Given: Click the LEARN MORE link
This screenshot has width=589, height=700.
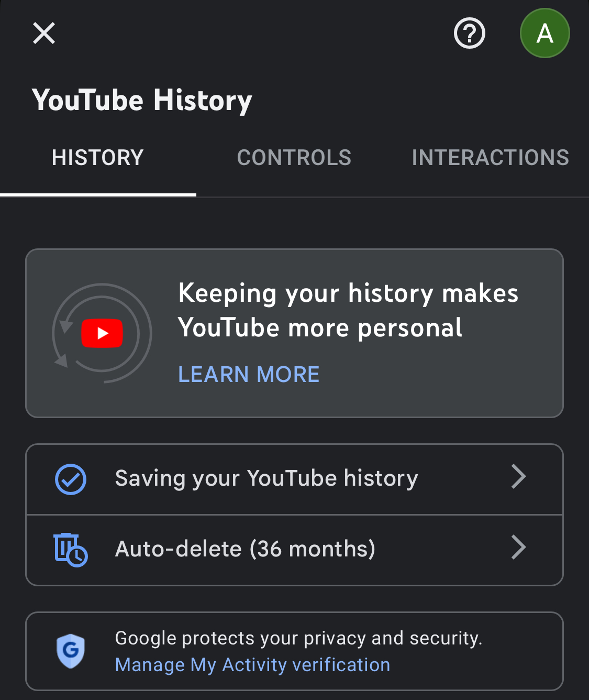Looking at the screenshot, I should click(x=249, y=375).
